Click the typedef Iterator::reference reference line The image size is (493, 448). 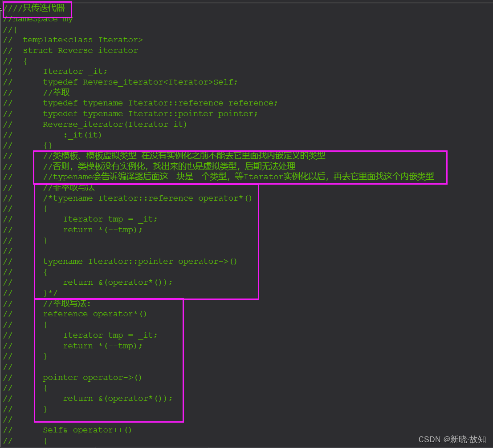[x=160, y=103]
